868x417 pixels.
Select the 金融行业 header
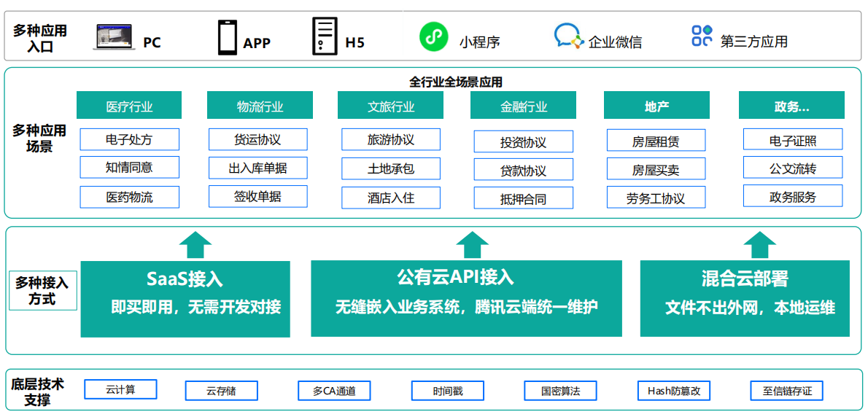pyautogui.click(x=523, y=105)
